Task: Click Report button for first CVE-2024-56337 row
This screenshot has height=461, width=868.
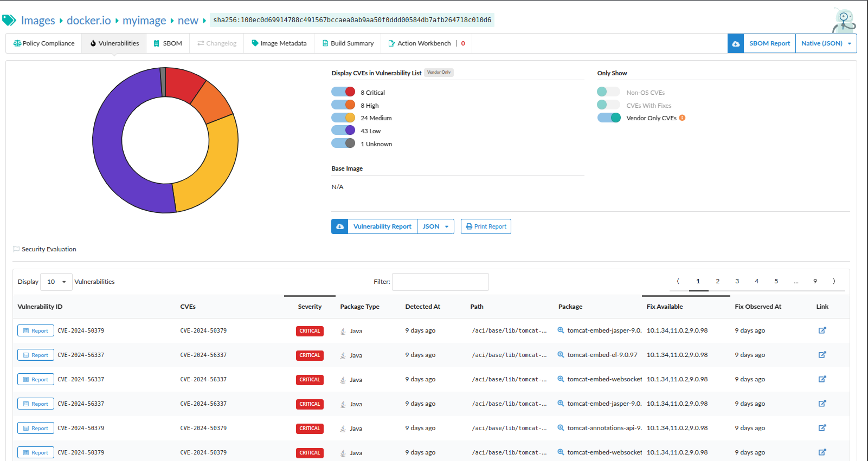Action: [36, 355]
